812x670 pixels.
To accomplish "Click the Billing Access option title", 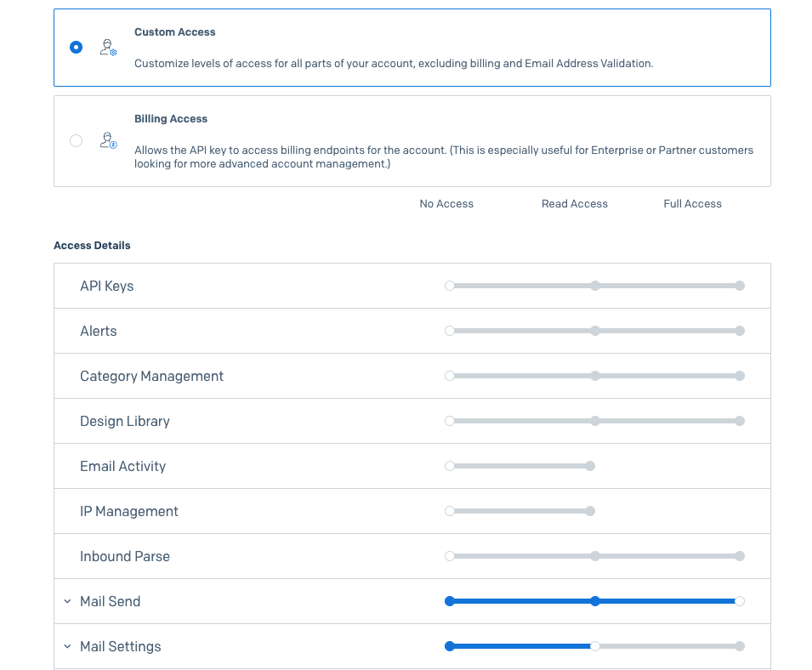I will pyautogui.click(x=171, y=119).
